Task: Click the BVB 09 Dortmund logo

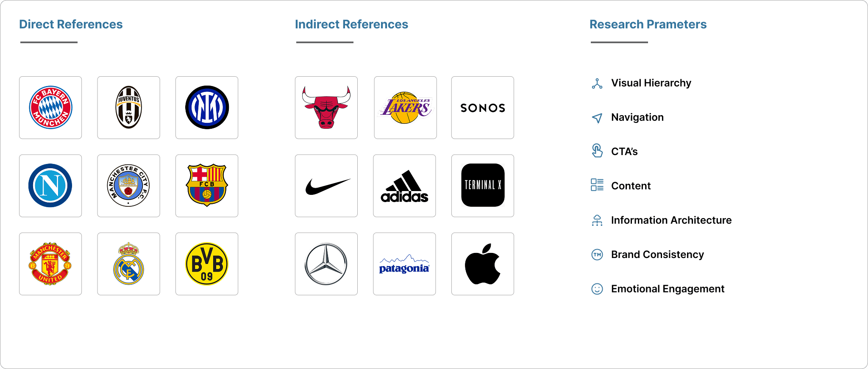Action: (x=207, y=264)
